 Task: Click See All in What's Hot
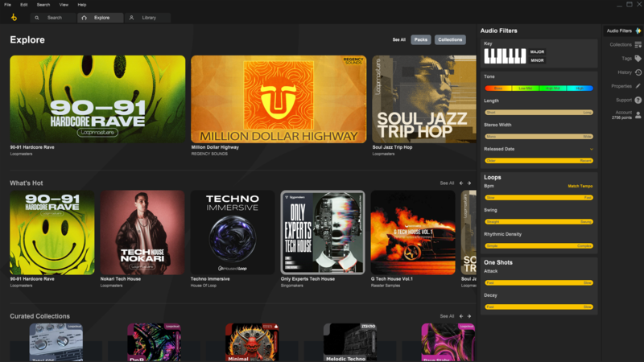(447, 183)
